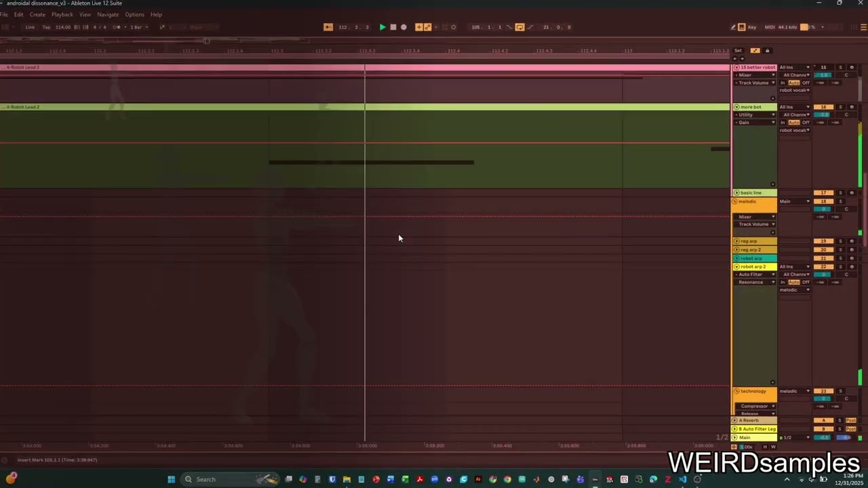Enable the Draw Mode pencil icon
The image size is (868, 488).
[x=733, y=27]
